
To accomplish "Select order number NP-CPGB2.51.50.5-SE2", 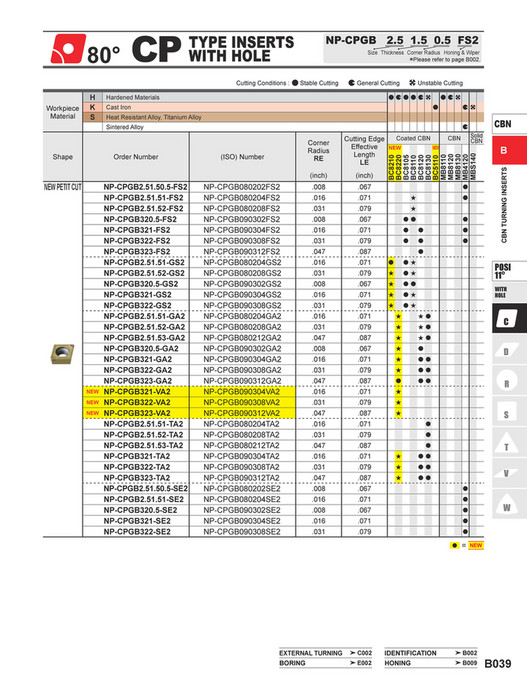I will (x=145, y=489).
